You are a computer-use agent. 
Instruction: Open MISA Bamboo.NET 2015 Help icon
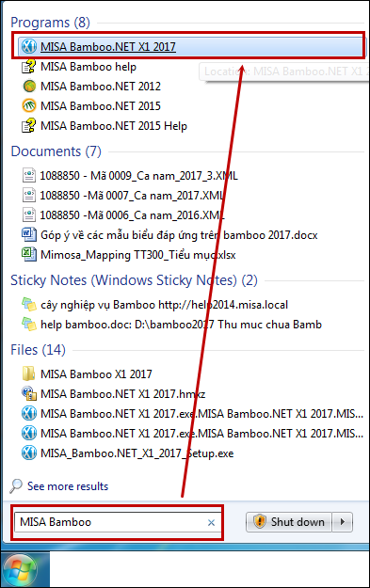[x=29, y=126]
